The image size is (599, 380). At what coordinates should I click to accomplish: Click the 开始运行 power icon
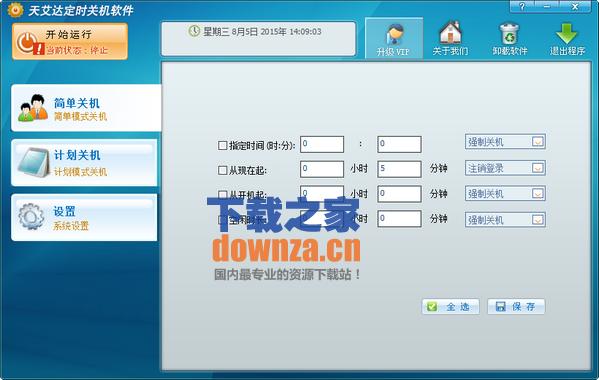click(x=27, y=42)
